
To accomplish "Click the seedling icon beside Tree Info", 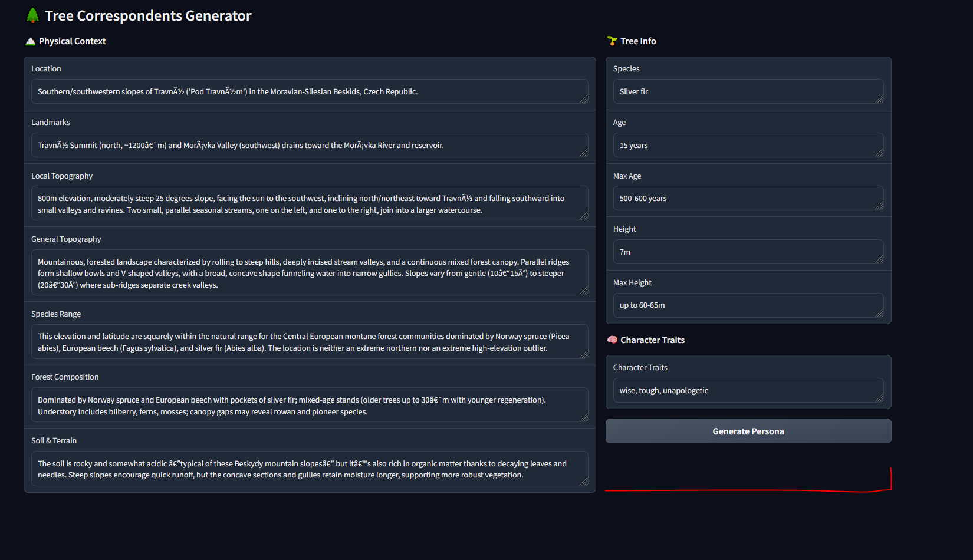I will (612, 41).
